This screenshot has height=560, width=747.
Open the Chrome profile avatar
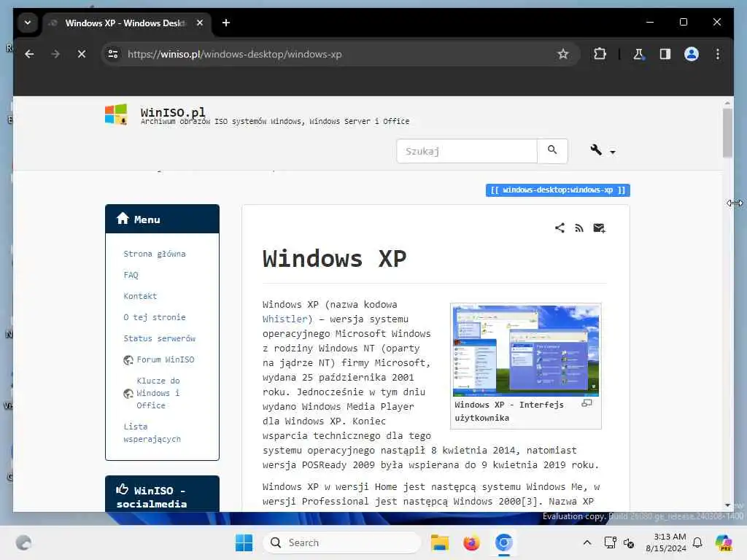tap(691, 54)
